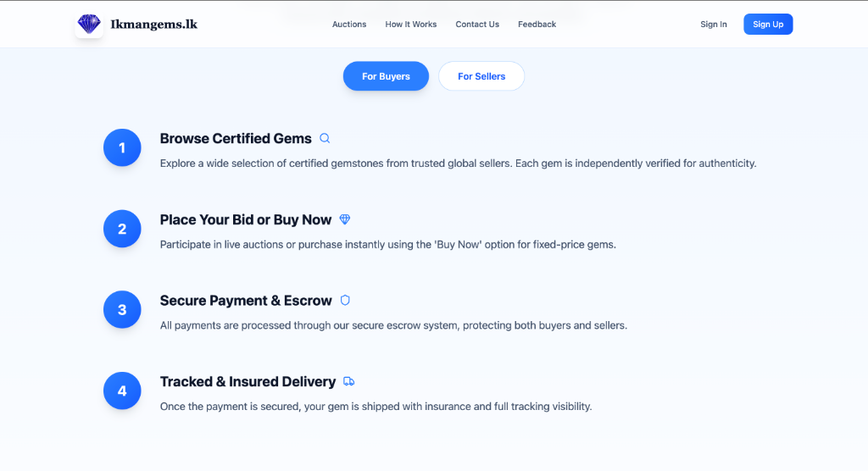Click the step 1 numbered circle
Image resolution: width=868 pixels, height=471 pixels.
click(122, 148)
